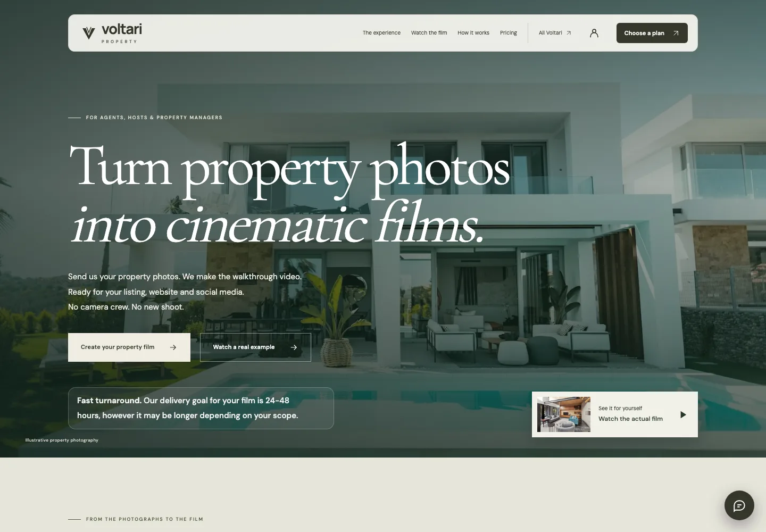
Task: Click arrow on Create your property film
Action: [x=173, y=347]
